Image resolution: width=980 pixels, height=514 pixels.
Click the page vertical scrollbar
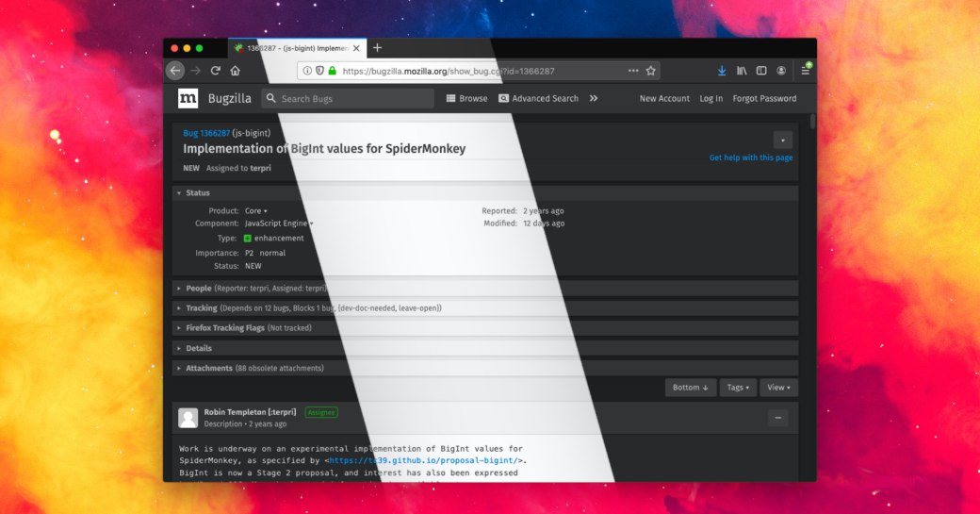click(812, 122)
